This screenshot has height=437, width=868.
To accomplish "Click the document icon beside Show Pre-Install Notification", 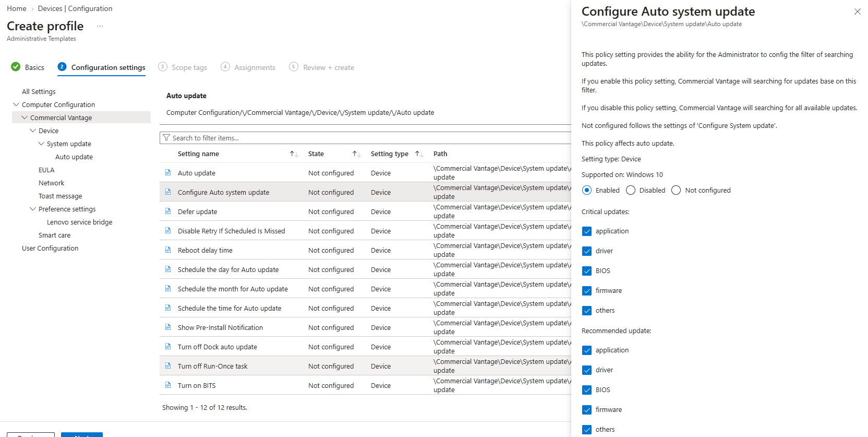I will (168, 327).
